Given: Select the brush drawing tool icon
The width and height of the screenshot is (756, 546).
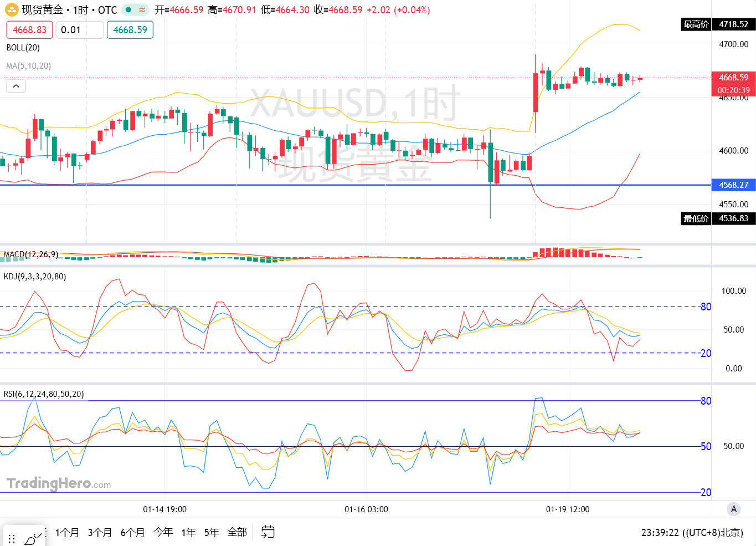Looking at the screenshot, I should (33, 538).
